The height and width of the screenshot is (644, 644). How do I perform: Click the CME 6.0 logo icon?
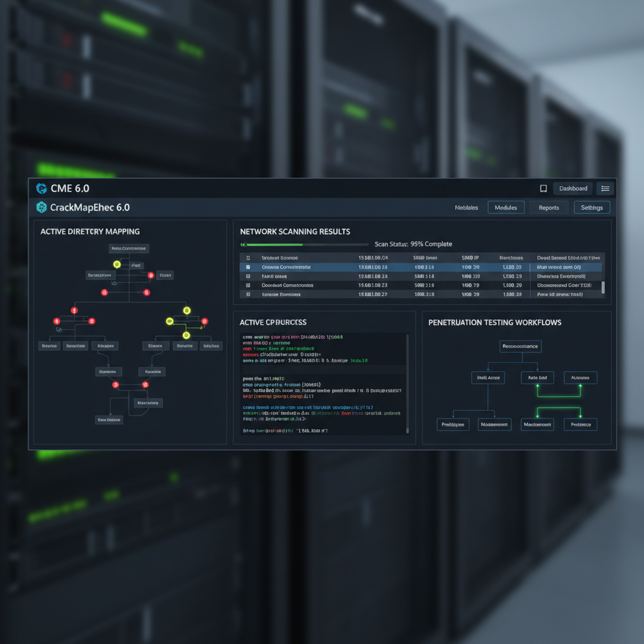point(42,188)
